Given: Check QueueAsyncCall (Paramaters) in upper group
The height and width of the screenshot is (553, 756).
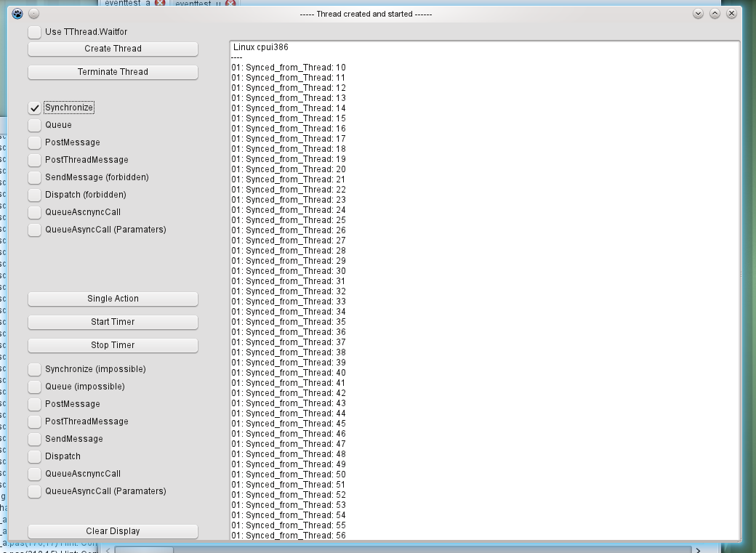Looking at the screenshot, I should pos(34,230).
